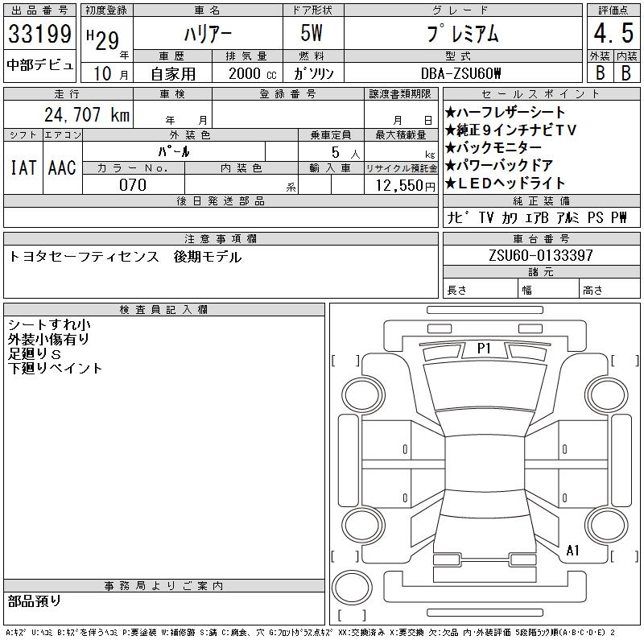Click the registration month 10月
Viewport: 644px width, 644px height.
coord(111,74)
